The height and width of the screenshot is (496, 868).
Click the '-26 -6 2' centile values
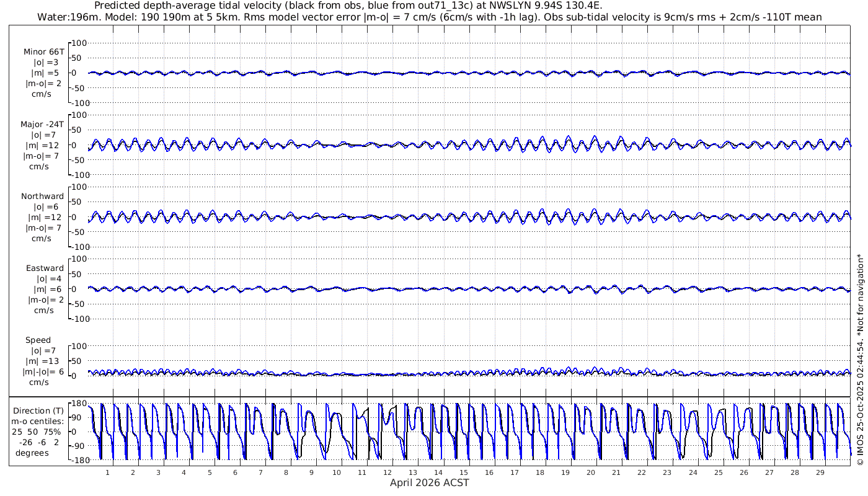38,442
